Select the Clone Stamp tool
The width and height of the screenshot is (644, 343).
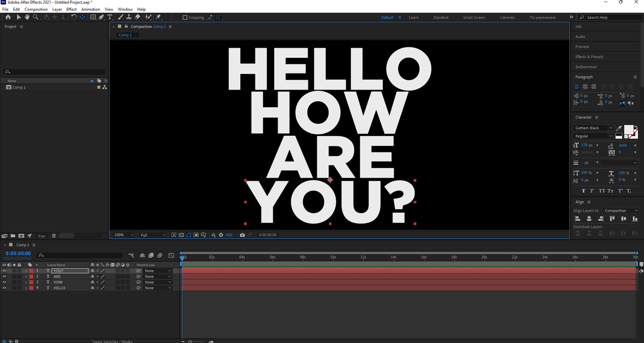coord(129,17)
